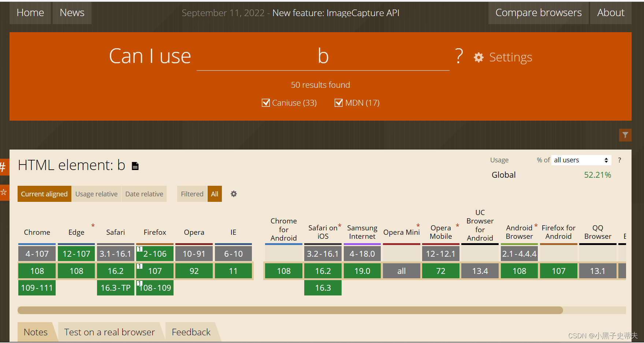Open the ImageCapture API news link
The width and height of the screenshot is (644, 343).
[336, 13]
